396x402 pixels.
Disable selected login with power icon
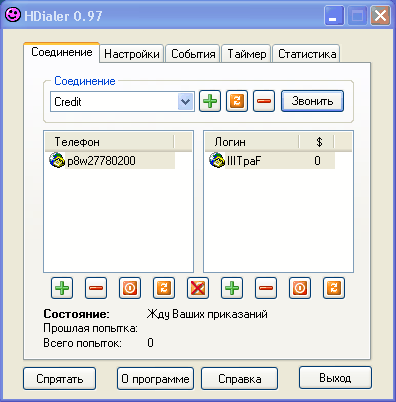(x=300, y=288)
